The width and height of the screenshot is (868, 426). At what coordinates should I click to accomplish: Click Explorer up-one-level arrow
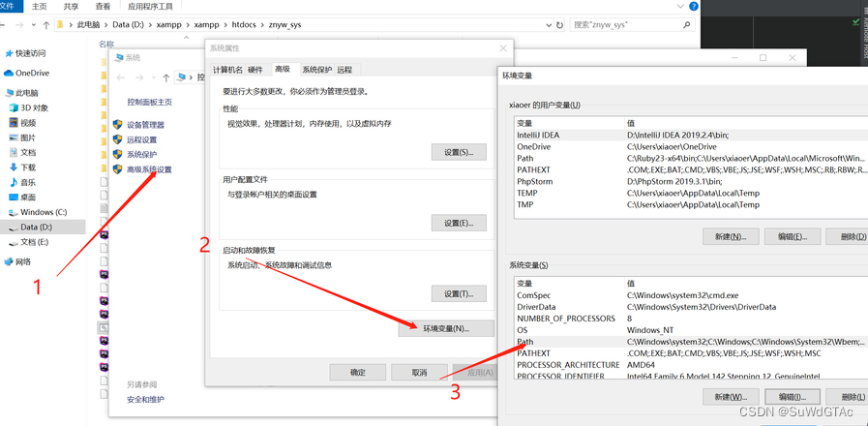[46, 25]
